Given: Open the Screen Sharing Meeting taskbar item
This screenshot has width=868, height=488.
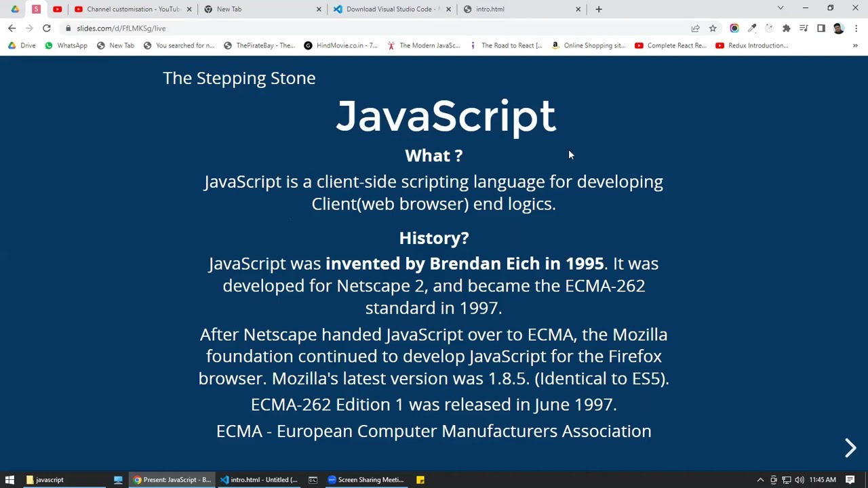Looking at the screenshot, I should [366, 480].
